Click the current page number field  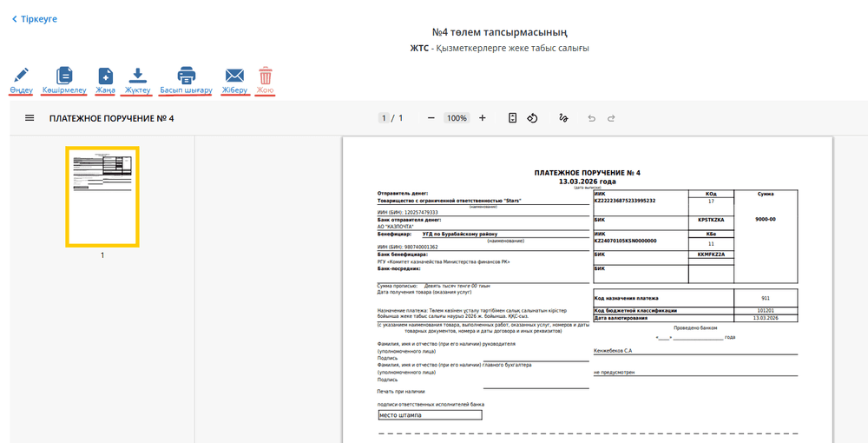[x=383, y=118]
